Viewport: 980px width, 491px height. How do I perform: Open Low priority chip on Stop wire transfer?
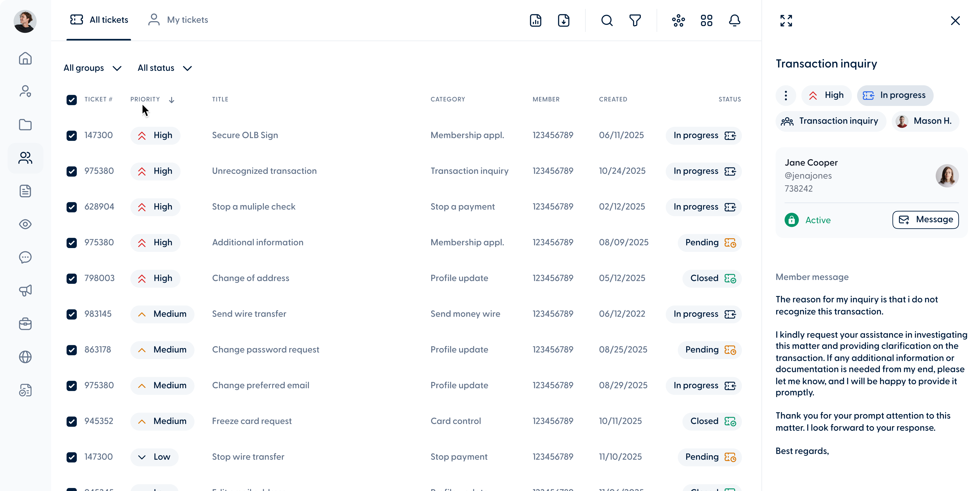tap(154, 457)
